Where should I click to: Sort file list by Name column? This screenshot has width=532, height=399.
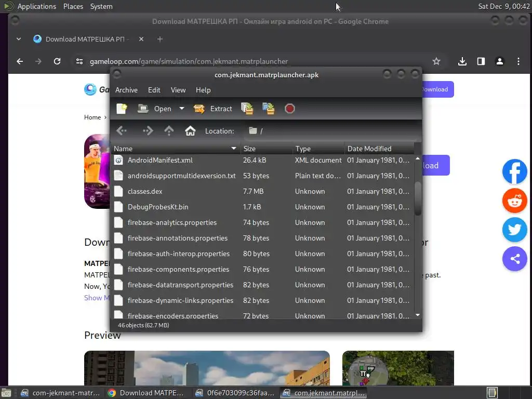[175, 149]
